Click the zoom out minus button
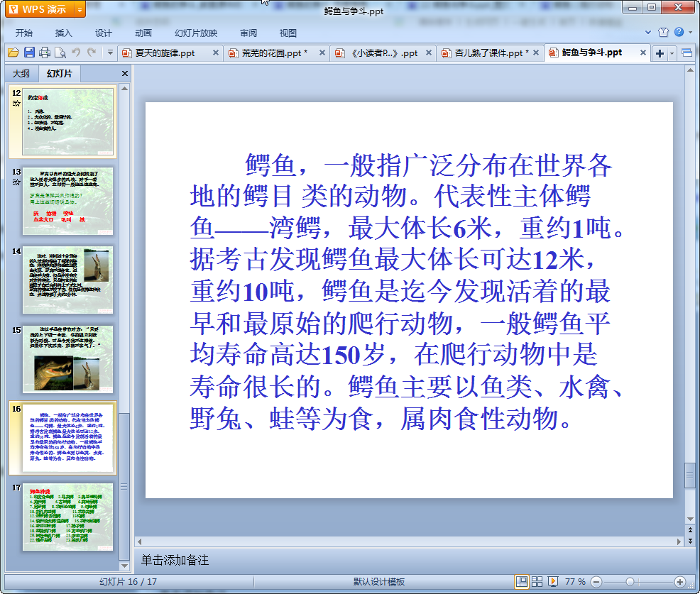Image resolution: width=700 pixels, height=594 pixels. pyautogui.click(x=596, y=581)
